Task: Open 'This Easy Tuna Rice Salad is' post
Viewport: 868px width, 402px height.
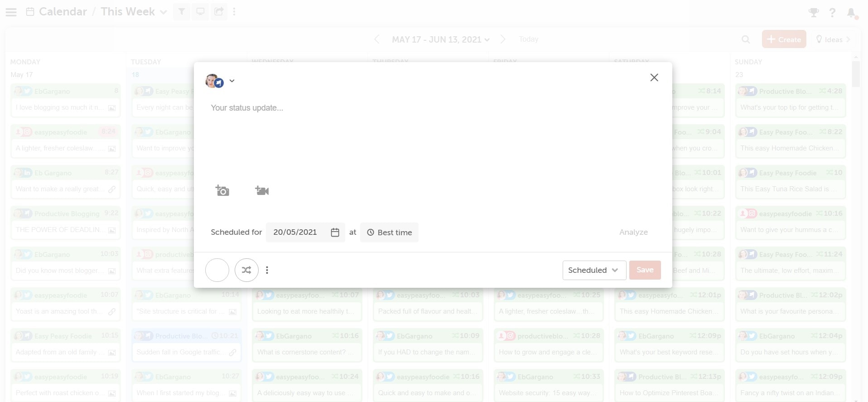Action: pyautogui.click(x=791, y=181)
